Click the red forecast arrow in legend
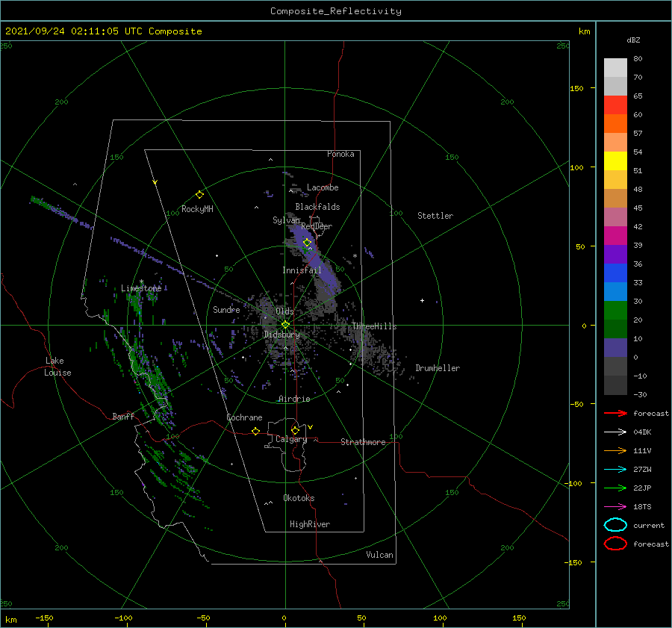Screen dimensions: 672x628 [615, 413]
